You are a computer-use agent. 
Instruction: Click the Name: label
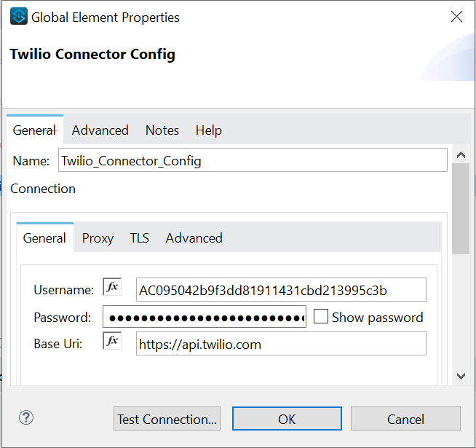tap(31, 160)
